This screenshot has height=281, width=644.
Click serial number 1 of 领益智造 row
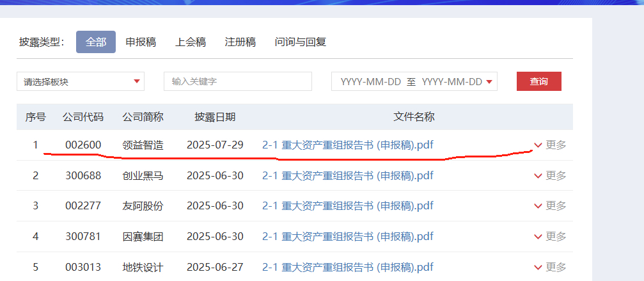pyautogui.click(x=36, y=145)
